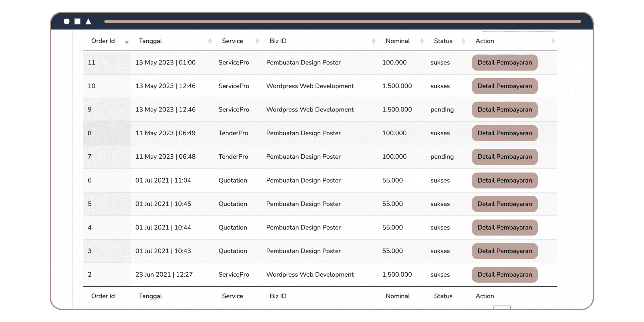Click the square icon in the title bar
This screenshot has height=322, width=644.
(77, 22)
